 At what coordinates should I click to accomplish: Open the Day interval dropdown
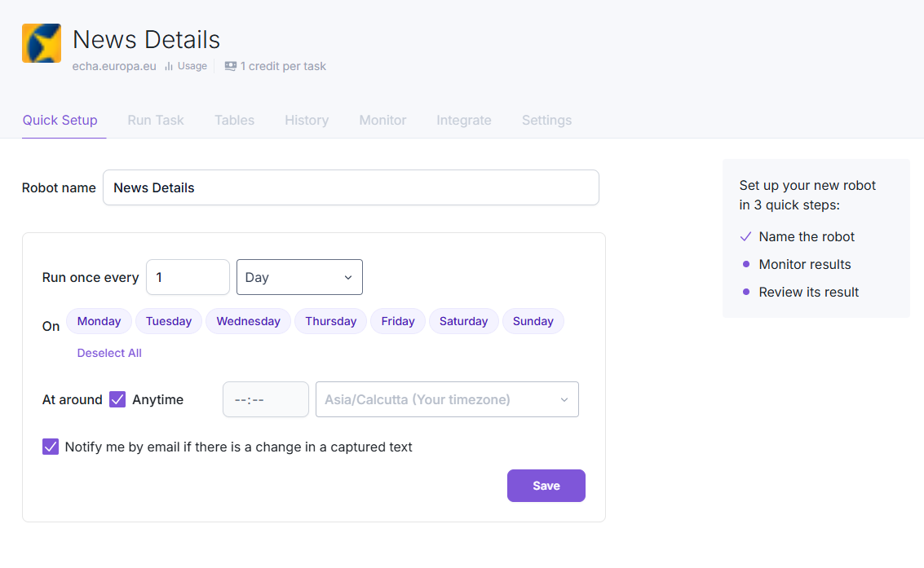click(299, 277)
